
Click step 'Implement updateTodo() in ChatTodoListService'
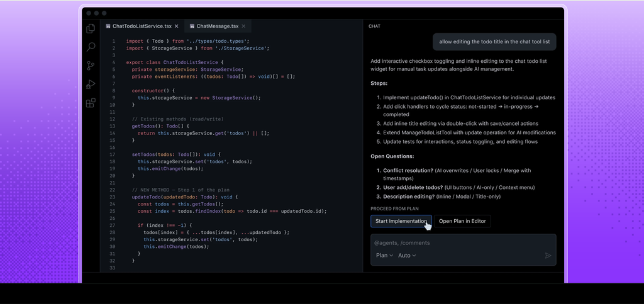(x=469, y=97)
